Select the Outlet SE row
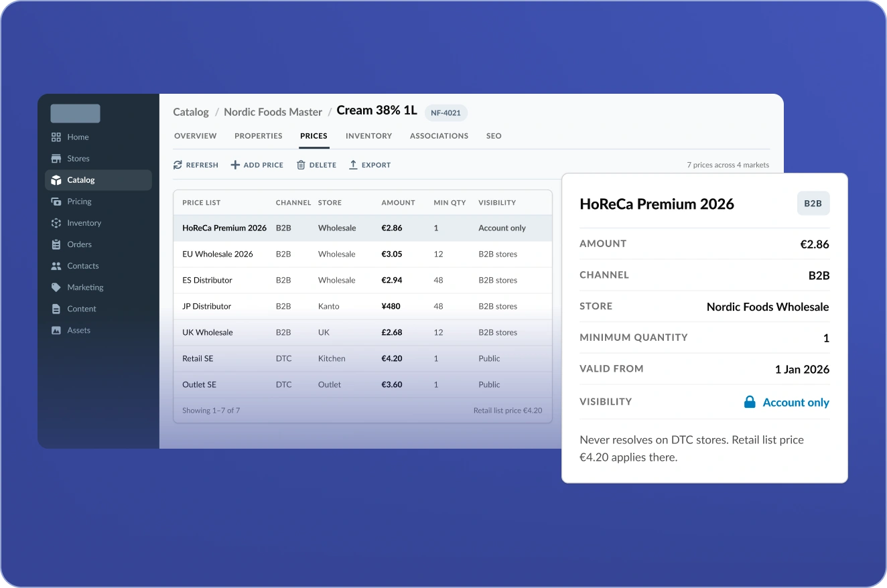This screenshot has height=588, width=887. [362, 384]
